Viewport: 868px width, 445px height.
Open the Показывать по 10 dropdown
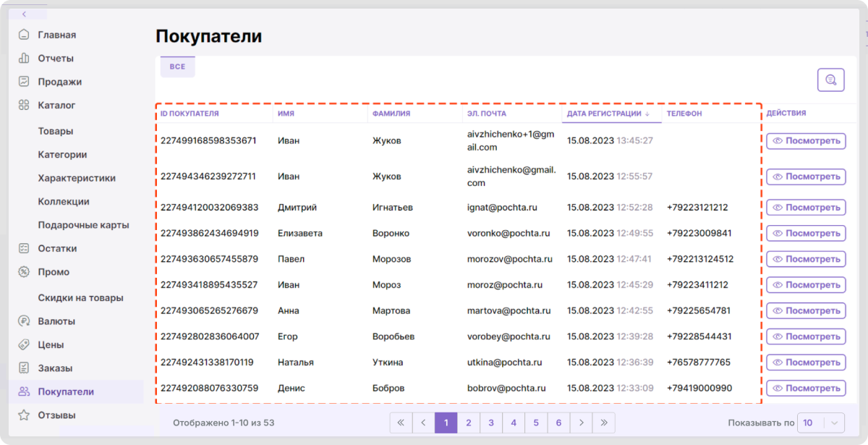[x=820, y=423]
